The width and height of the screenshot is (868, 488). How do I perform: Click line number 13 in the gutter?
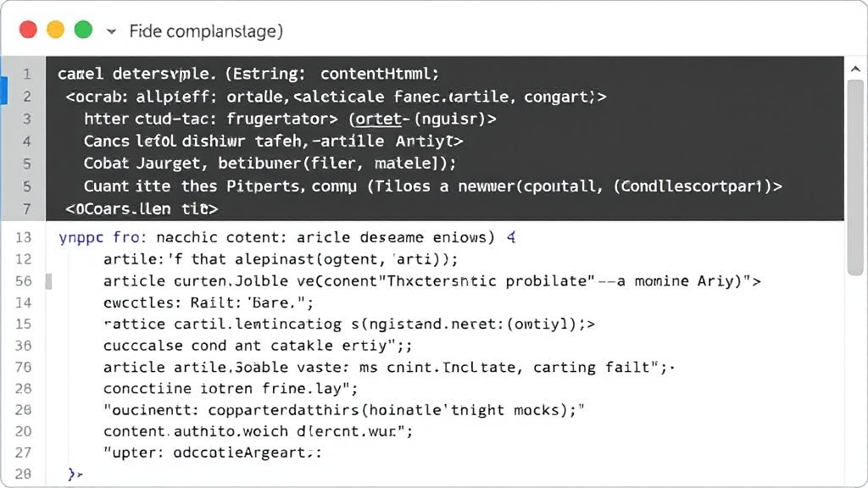[x=24, y=238]
